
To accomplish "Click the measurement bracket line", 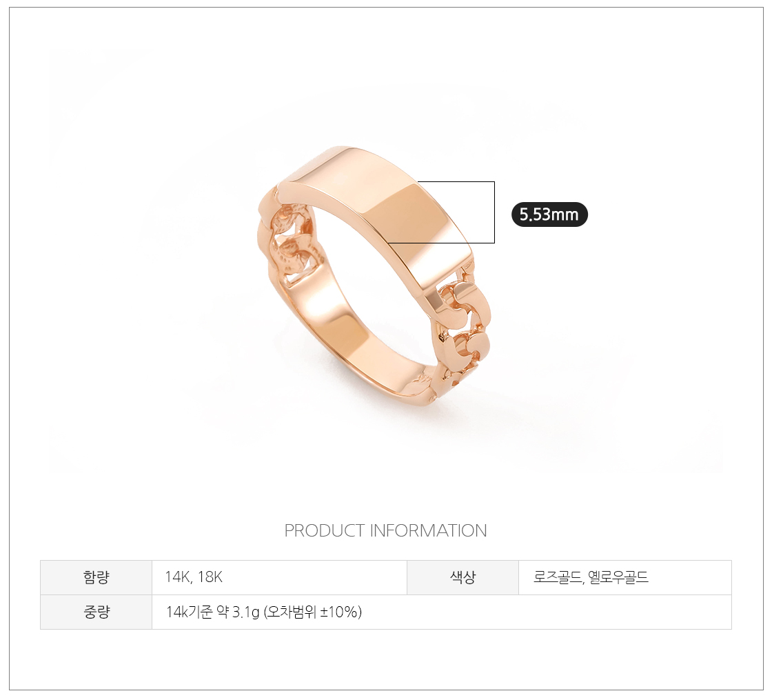I will 494,212.
